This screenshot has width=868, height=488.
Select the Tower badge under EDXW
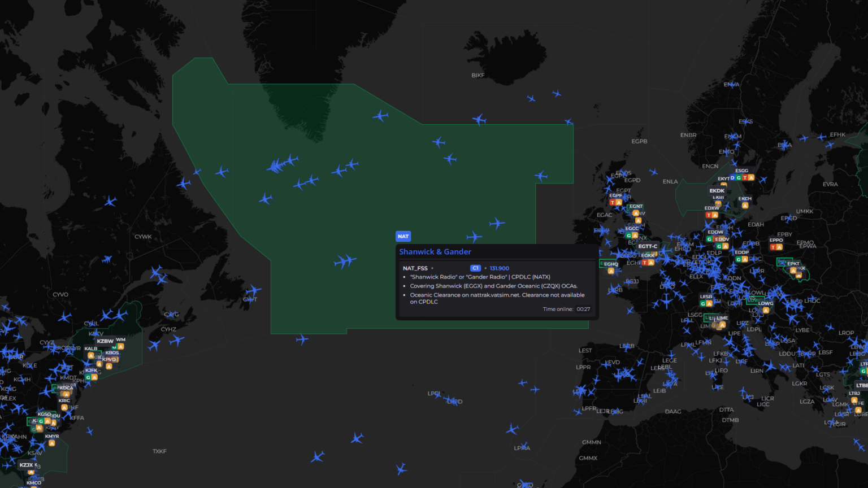[x=709, y=215]
